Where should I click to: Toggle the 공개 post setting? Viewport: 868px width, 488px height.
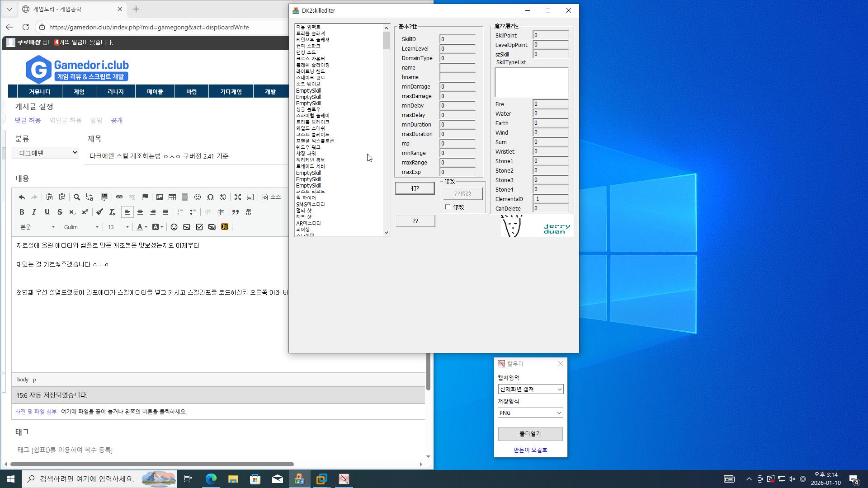point(117,121)
